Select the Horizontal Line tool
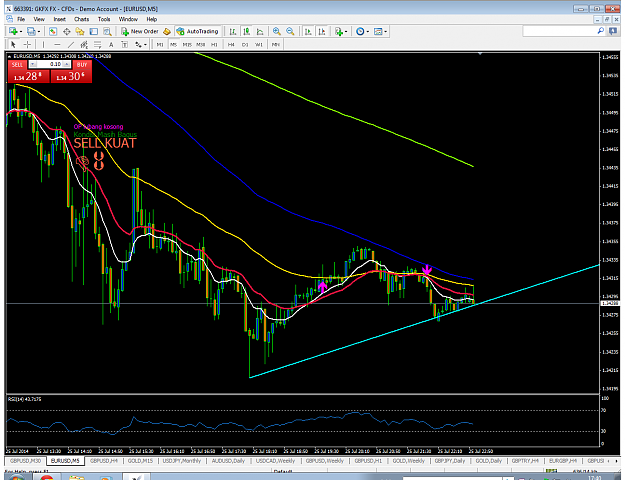The width and height of the screenshot is (625, 480). coord(57,44)
